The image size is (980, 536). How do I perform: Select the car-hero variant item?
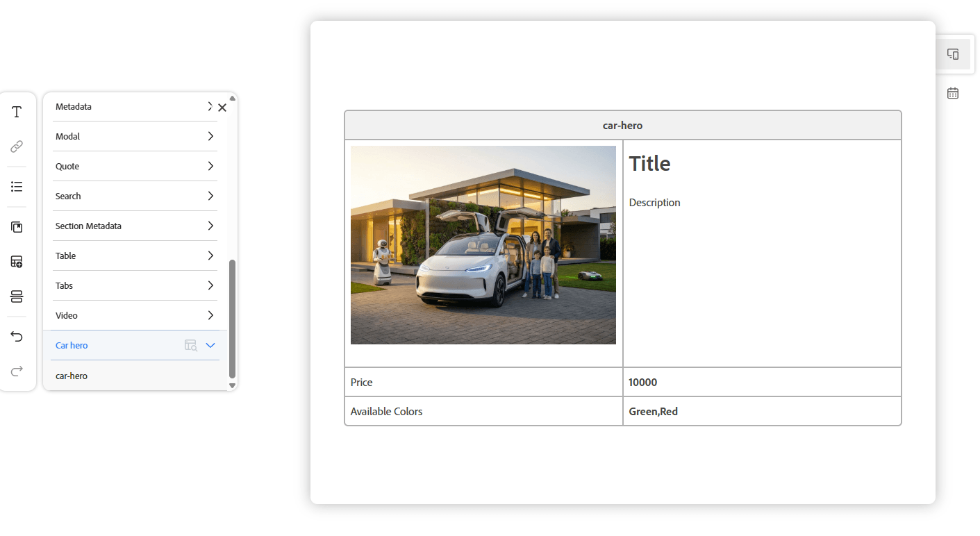(x=135, y=376)
